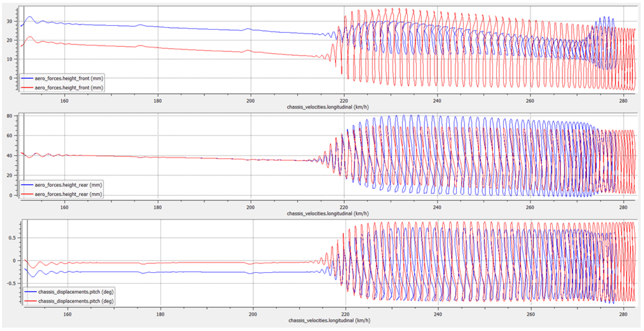Click the -0.5 y-axis tick on pitch plot
Image resolution: width=644 pixels, height=331 pixels.
pos(11,283)
